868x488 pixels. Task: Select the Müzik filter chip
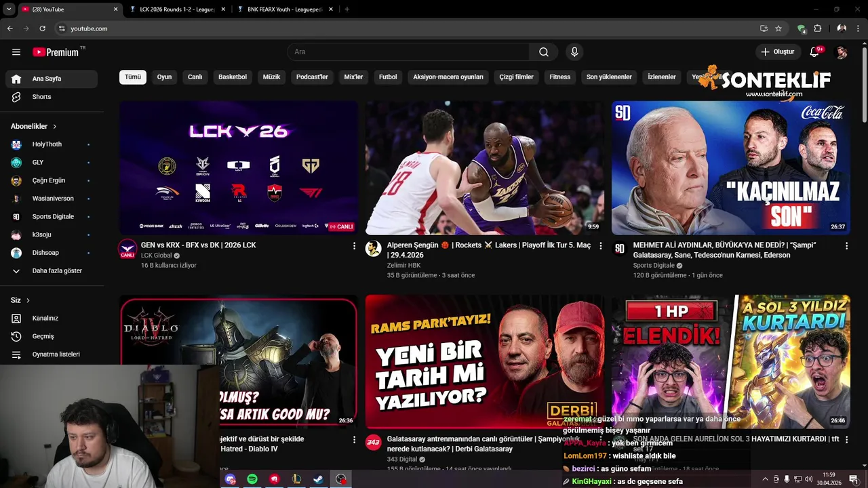(271, 77)
